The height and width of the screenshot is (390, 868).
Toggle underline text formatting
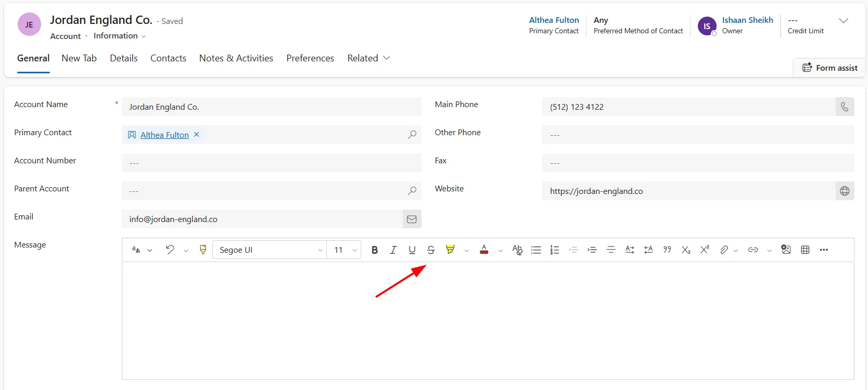pyautogui.click(x=412, y=250)
